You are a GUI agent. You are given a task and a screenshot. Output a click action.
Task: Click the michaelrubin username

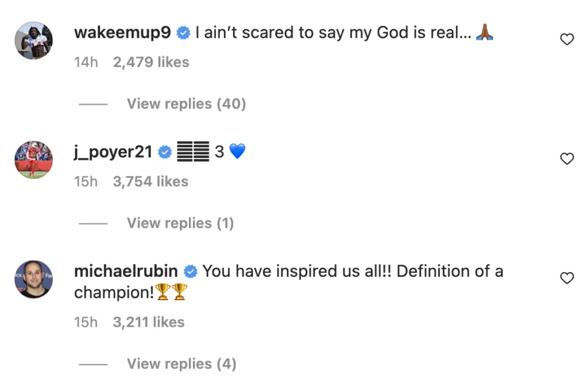tap(126, 271)
